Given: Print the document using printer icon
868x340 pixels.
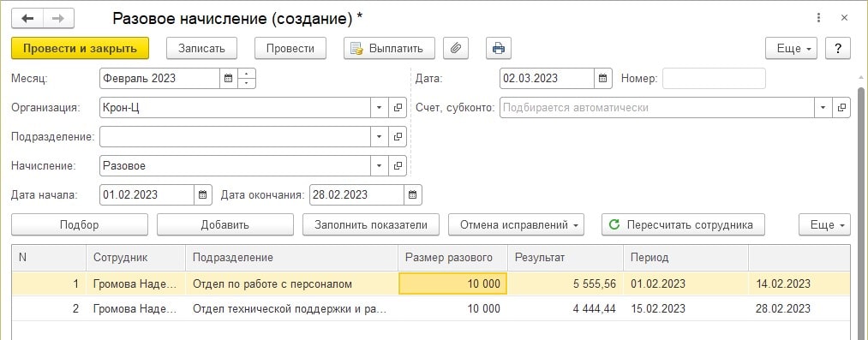Looking at the screenshot, I should tap(498, 48).
